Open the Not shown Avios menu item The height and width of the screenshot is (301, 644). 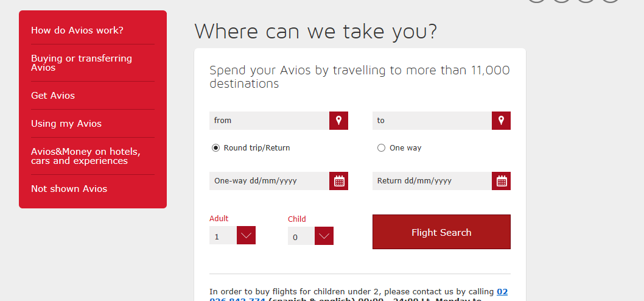click(x=69, y=189)
